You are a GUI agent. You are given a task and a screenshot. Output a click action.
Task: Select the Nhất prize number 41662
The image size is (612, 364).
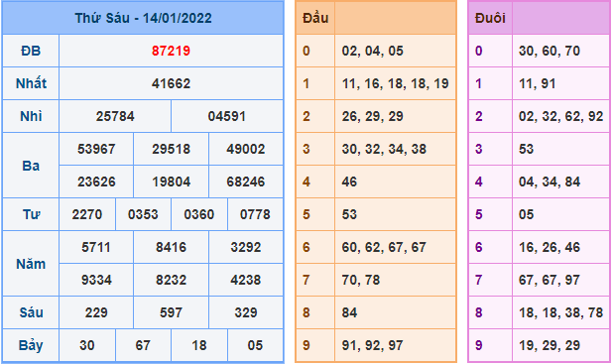point(171,83)
